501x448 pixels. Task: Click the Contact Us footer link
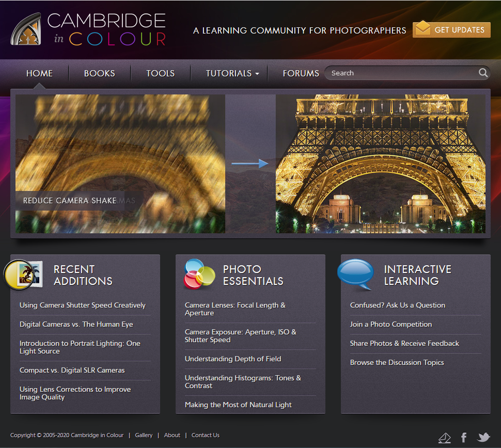pyautogui.click(x=206, y=435)
